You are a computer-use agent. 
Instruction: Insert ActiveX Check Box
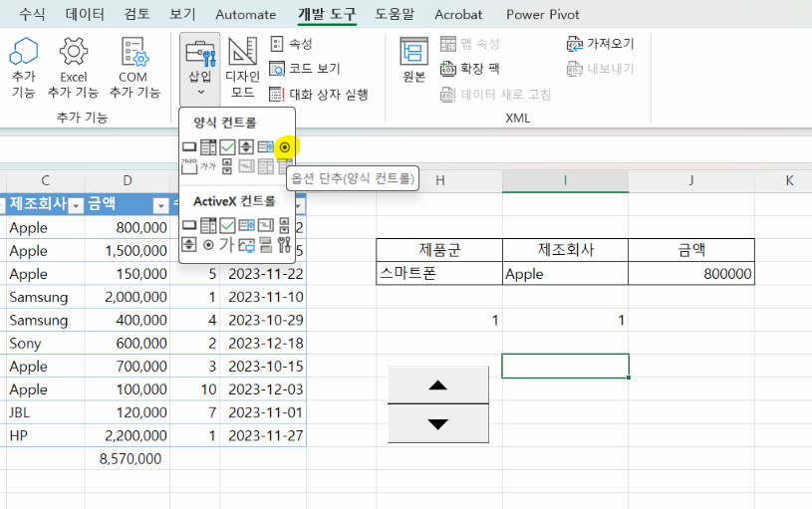tap(227, 225)
